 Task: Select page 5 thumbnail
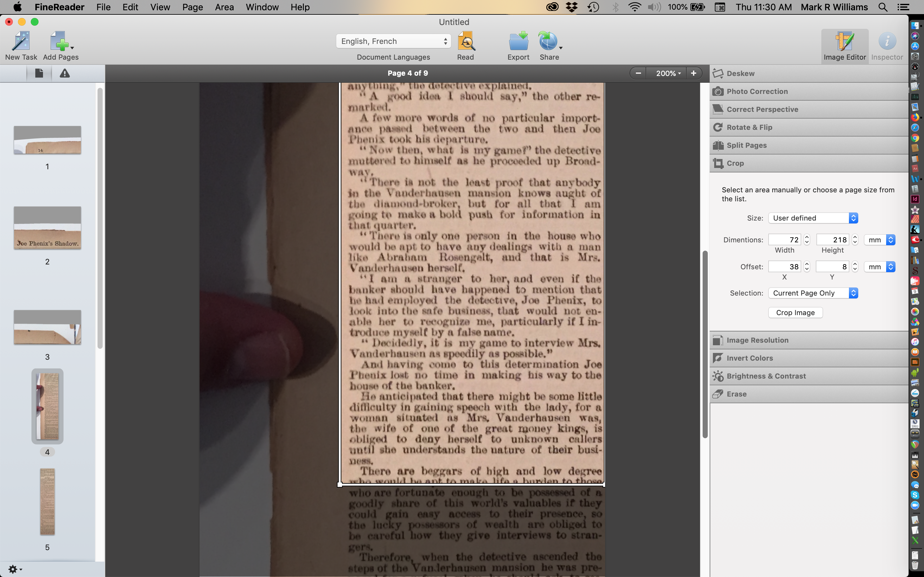pyautogui.click(x=47, y=501)
